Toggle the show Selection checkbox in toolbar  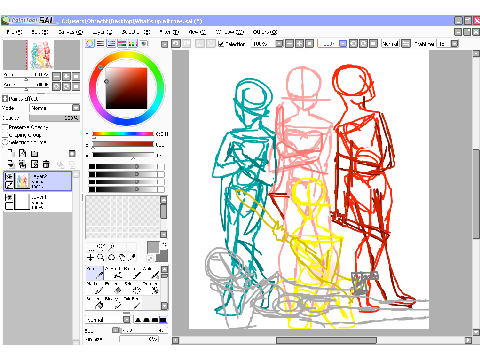(221, 44)
